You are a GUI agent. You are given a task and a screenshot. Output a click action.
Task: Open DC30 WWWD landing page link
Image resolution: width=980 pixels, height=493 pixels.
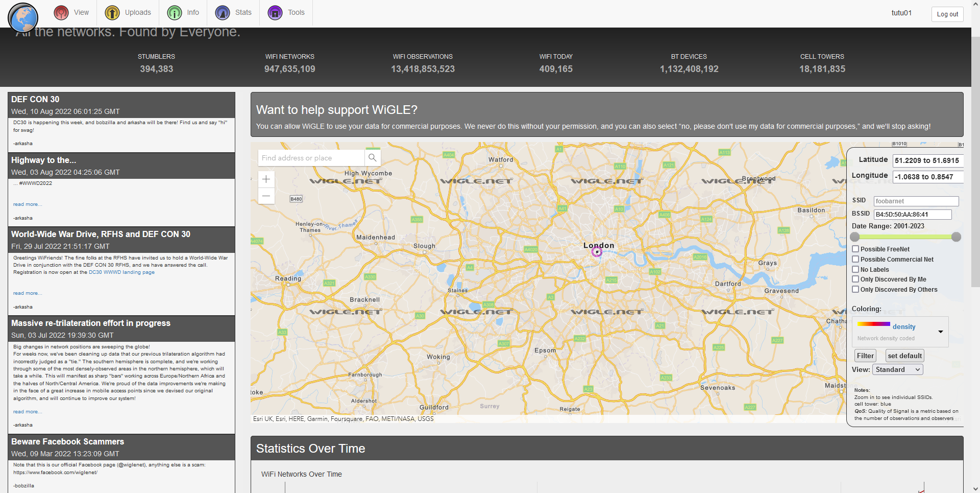(x=121, y=272)
